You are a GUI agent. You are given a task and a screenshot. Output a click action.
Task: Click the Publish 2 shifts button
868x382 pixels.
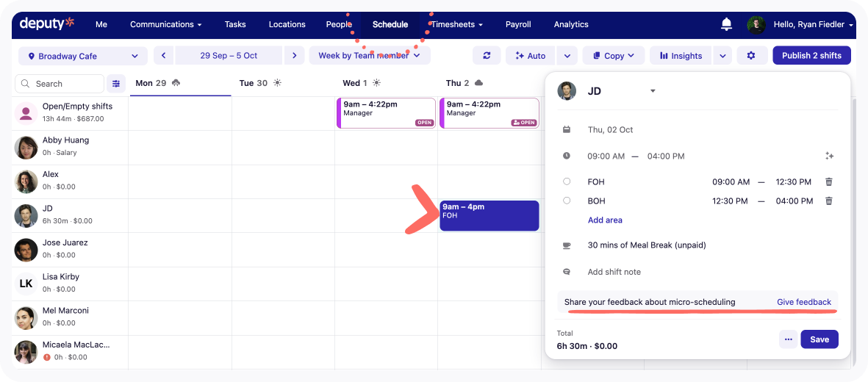[811, 56]
